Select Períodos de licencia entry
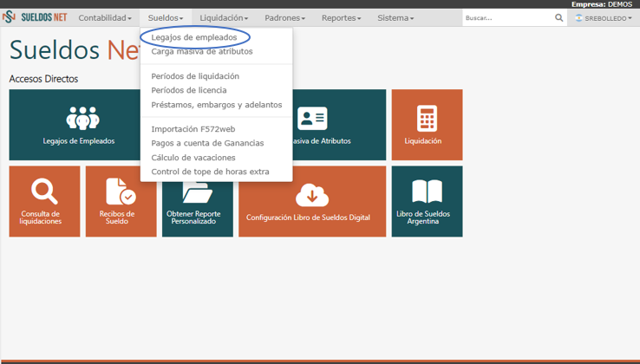 point(189,90)
